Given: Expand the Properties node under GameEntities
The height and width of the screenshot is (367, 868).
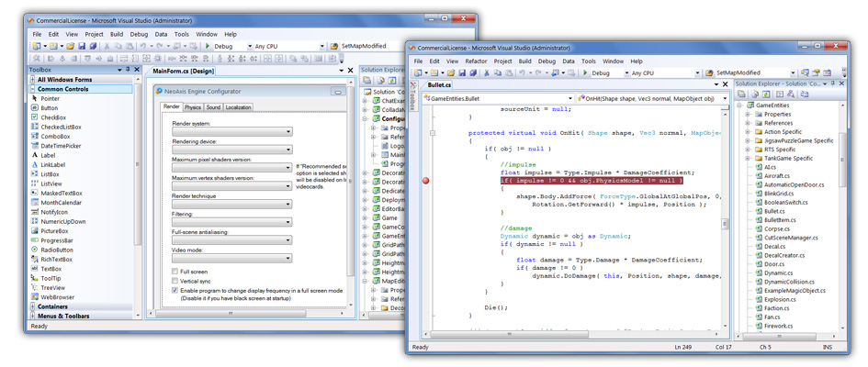Looking at the screenshot, I should coord(747,115).
